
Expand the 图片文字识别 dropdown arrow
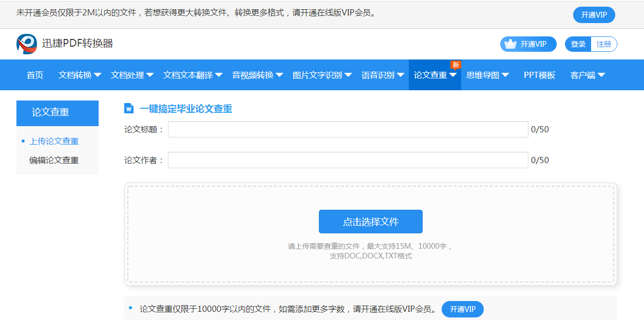[348, 75]
